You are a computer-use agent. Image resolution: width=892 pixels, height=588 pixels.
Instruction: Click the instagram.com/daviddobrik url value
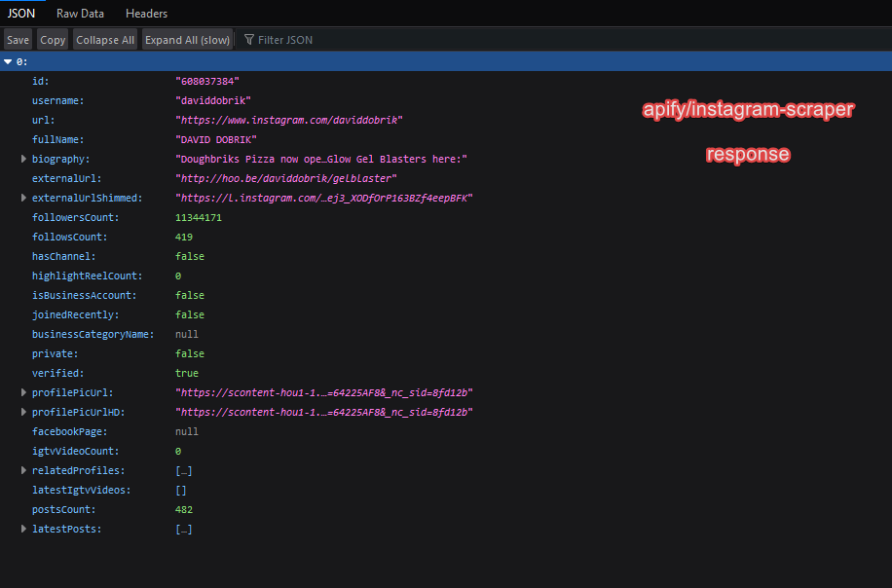288,120
